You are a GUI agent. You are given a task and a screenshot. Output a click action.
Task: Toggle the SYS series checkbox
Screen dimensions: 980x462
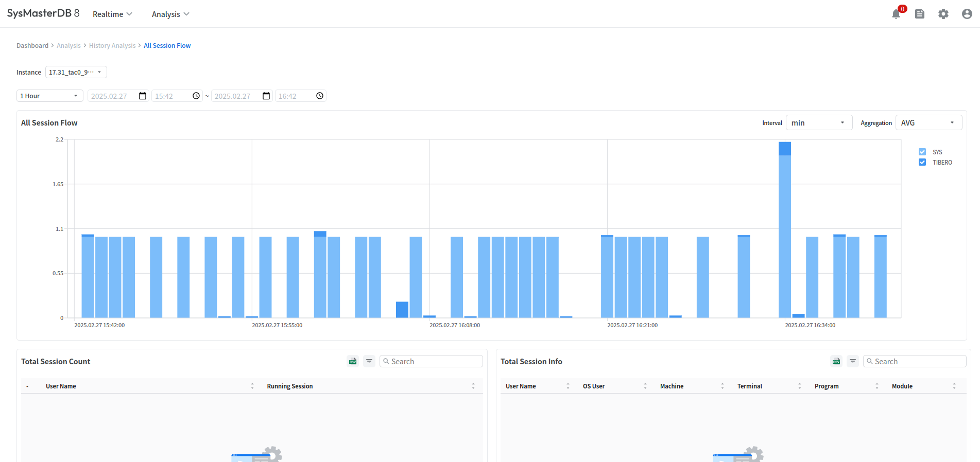pos(922,152)
